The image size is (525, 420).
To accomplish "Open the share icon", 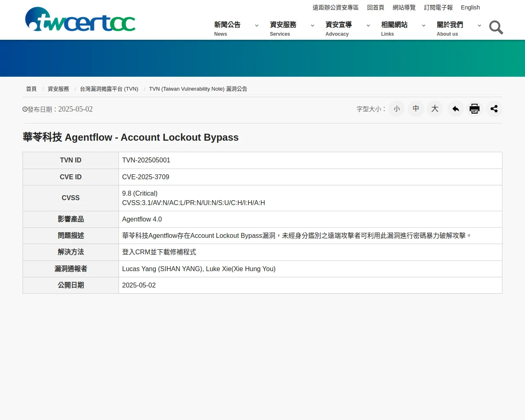I will [x=494, y=109].
